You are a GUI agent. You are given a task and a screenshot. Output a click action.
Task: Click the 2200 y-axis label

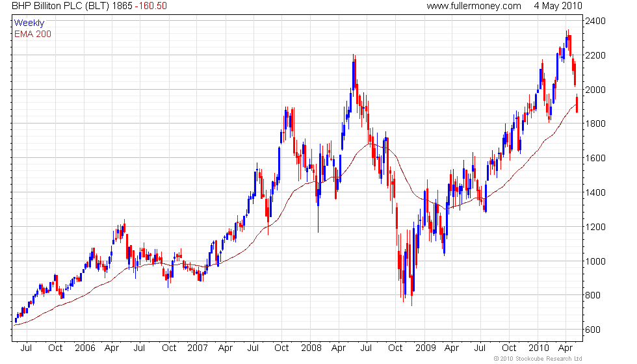coord(595,55)
